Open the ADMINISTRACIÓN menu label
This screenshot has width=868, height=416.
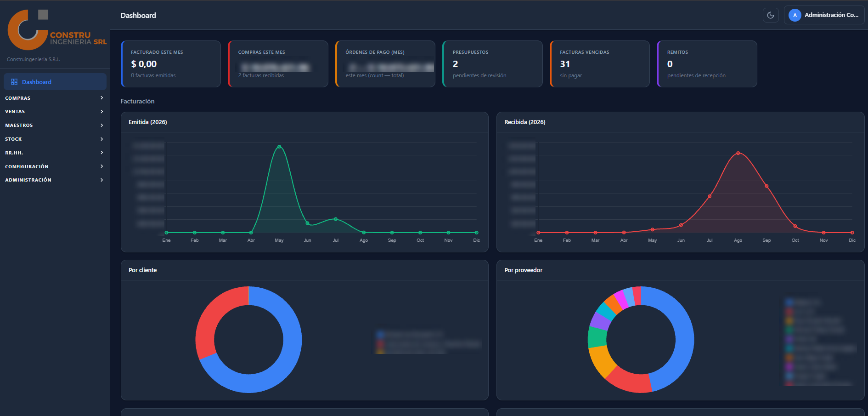point(28,180)
